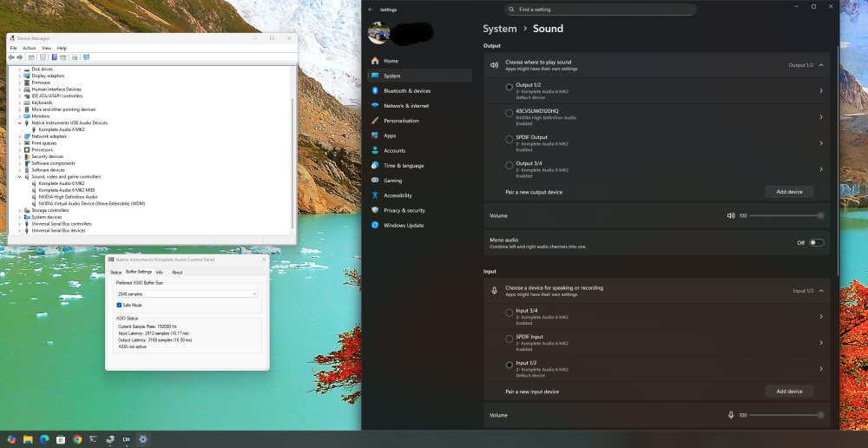Image resolution: width=868 pixels, height=448 pixels.
Task: Expand the Network adapters node
Action: click(19, 136)
